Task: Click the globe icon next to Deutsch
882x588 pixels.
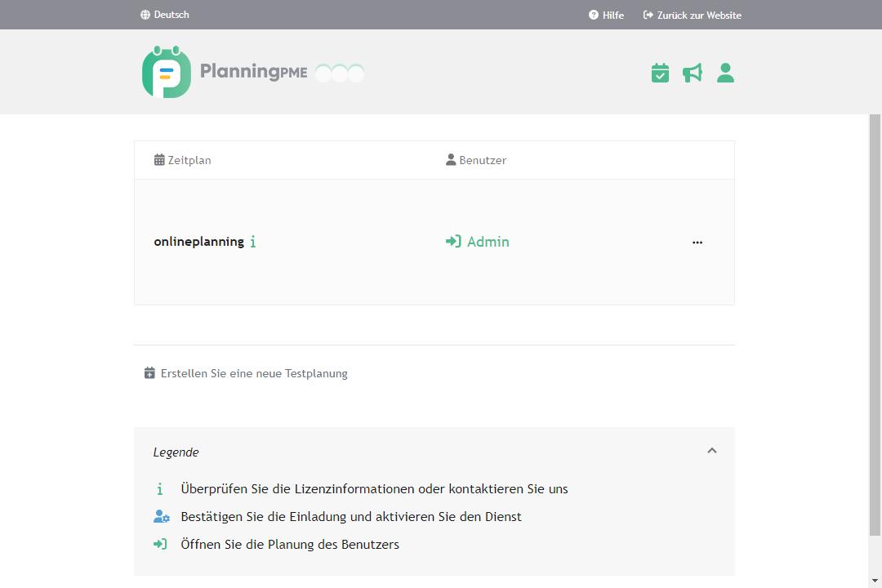Action: 145,15
